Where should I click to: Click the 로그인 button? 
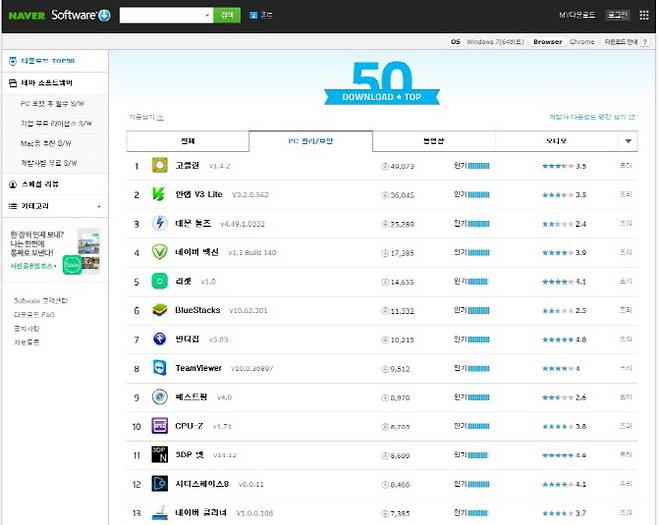pyautogui.click(x=617, y=15)
